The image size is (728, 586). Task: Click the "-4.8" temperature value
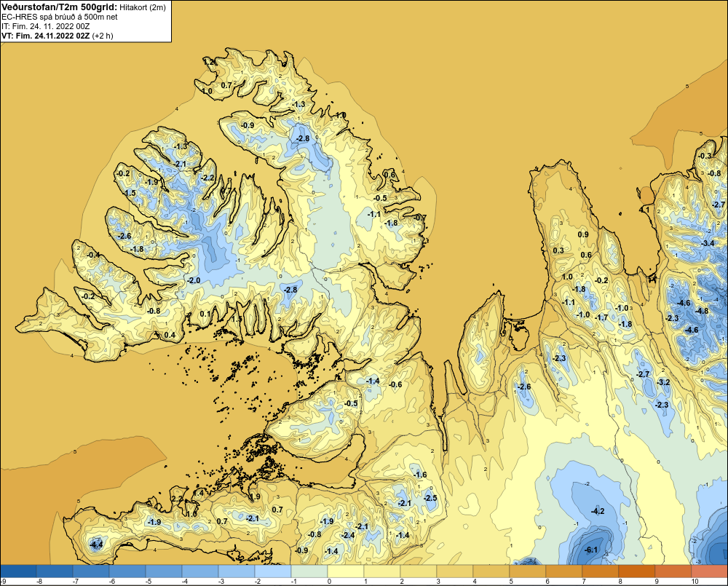[x=702, y=311]
